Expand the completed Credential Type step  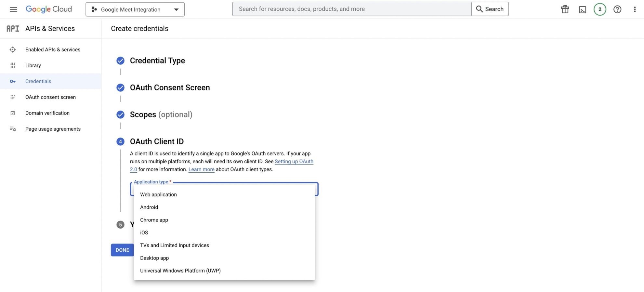[157, 60]
